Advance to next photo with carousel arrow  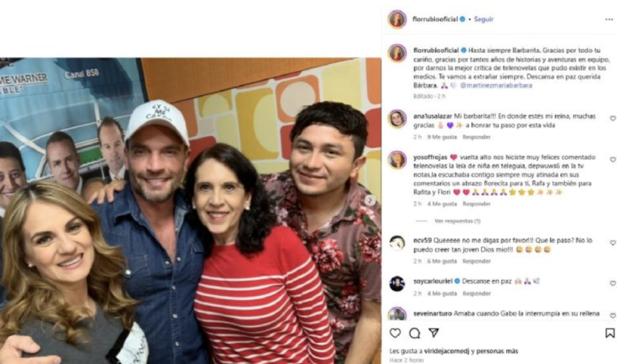pyautogui.click(x=370, y=201)
